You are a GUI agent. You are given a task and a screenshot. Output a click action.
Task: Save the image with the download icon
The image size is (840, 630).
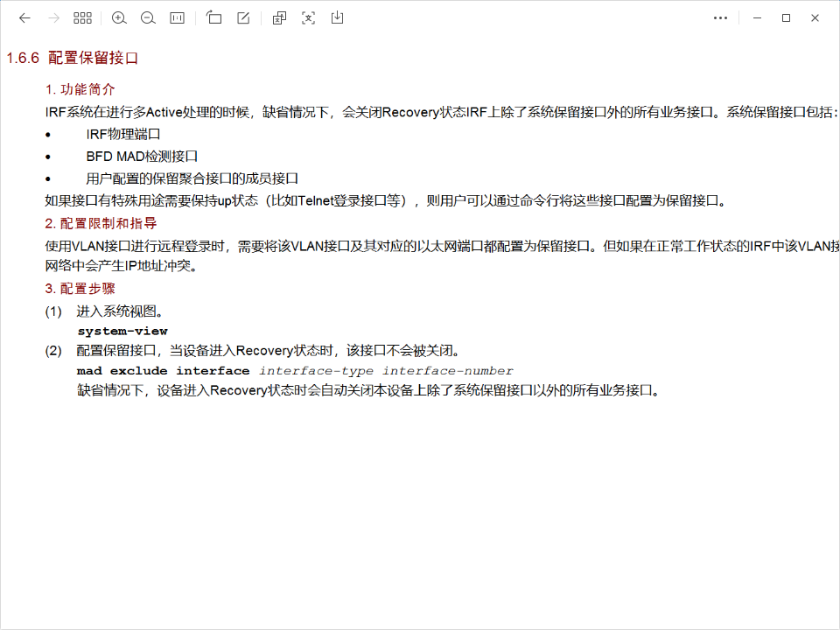(x=337, y=18)
